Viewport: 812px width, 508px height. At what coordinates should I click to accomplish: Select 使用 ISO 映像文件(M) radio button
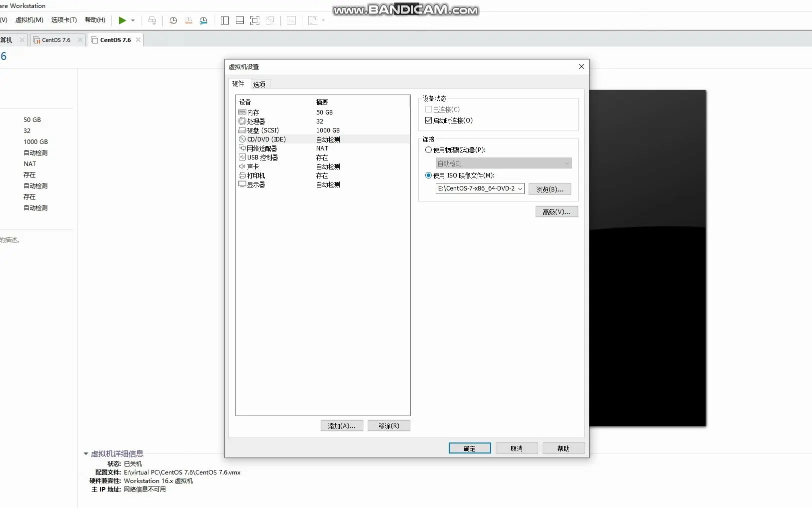pyautogui.click(x=428, y=175)
